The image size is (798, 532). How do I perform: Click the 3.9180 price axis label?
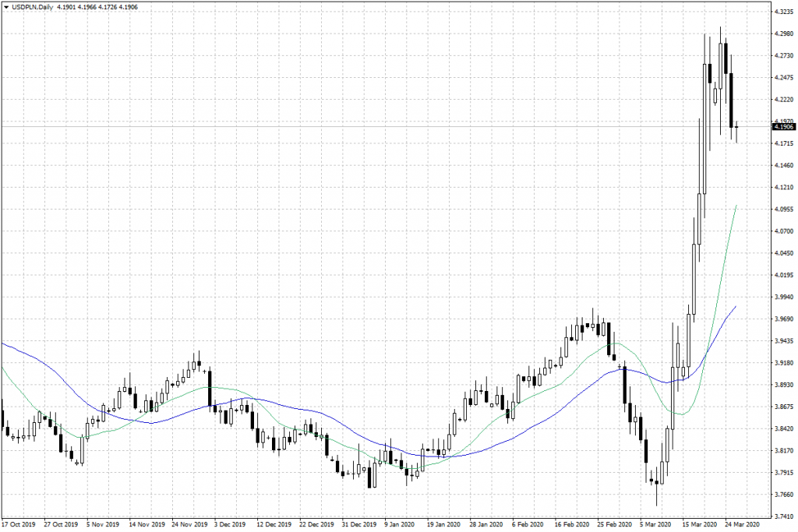click(784, 363)
